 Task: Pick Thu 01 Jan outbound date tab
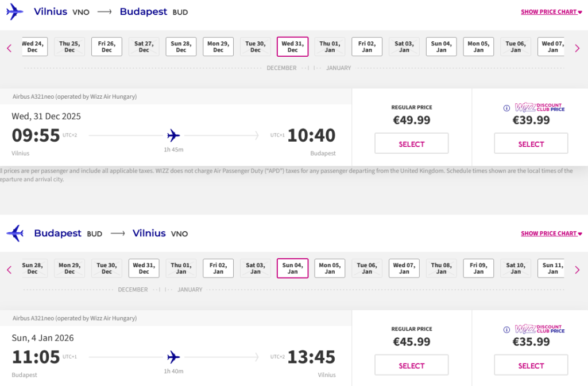(x=330, y=46)
